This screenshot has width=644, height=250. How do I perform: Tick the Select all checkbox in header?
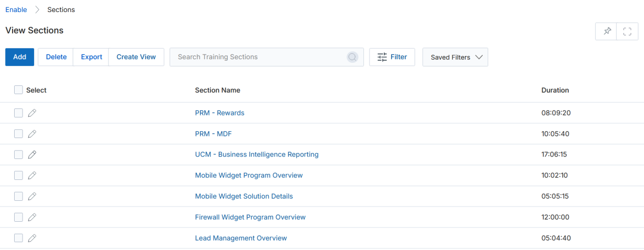pyautogui.click(x=18, y=90)
